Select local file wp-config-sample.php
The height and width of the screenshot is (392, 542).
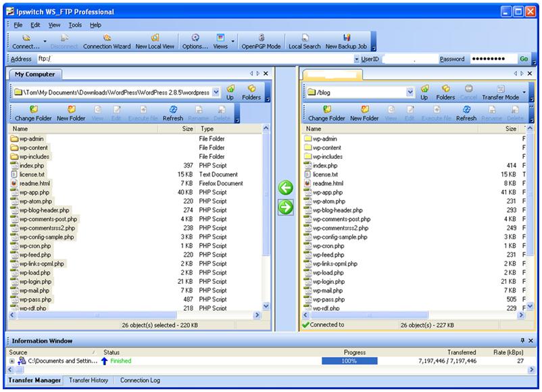(x=43, y=237)
